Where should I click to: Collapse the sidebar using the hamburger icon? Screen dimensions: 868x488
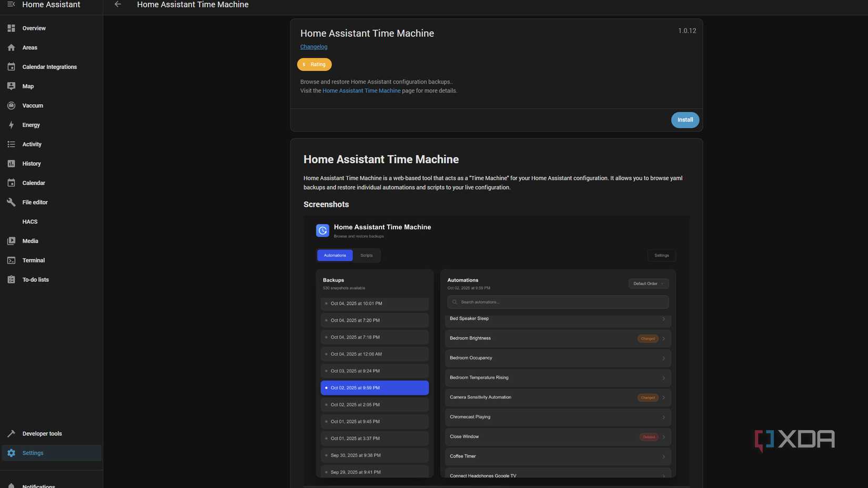(11, 4)
